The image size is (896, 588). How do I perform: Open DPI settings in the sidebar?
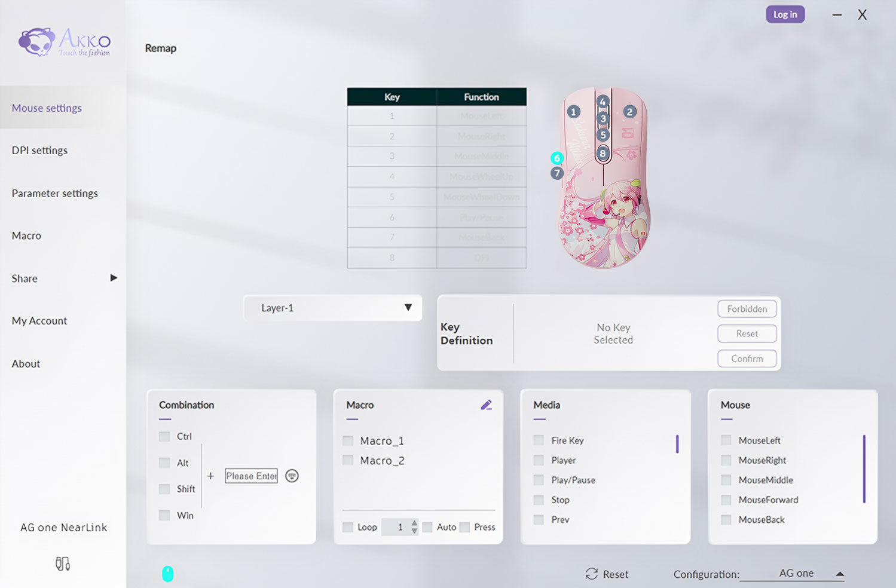(39, 151)
